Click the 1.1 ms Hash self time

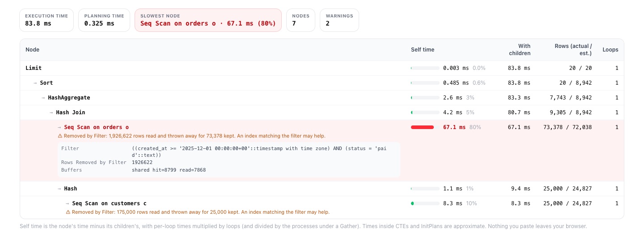[453, 189]
